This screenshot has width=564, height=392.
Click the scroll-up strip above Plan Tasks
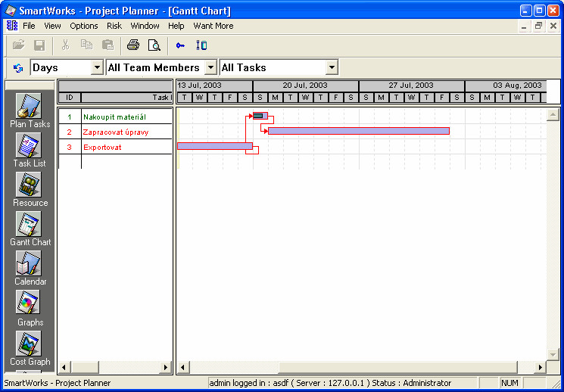tap(30, 86)
